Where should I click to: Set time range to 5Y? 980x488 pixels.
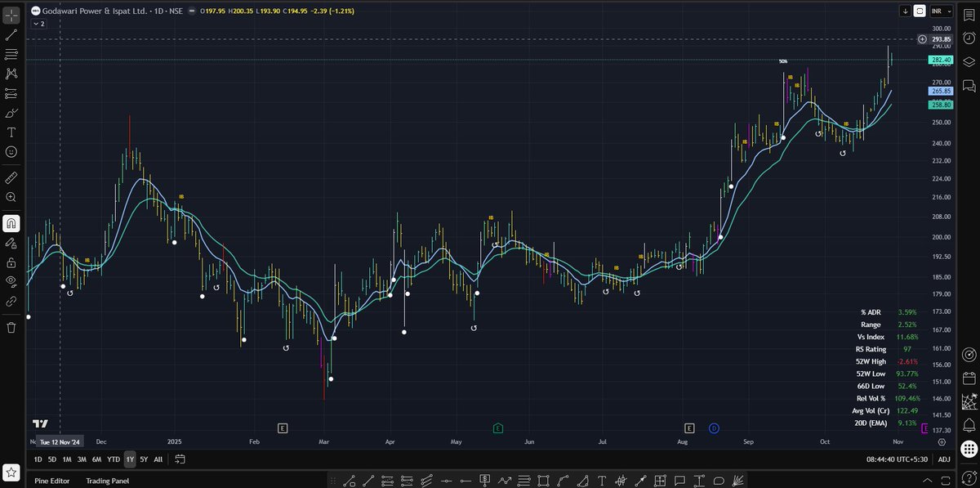pos(144,459)
